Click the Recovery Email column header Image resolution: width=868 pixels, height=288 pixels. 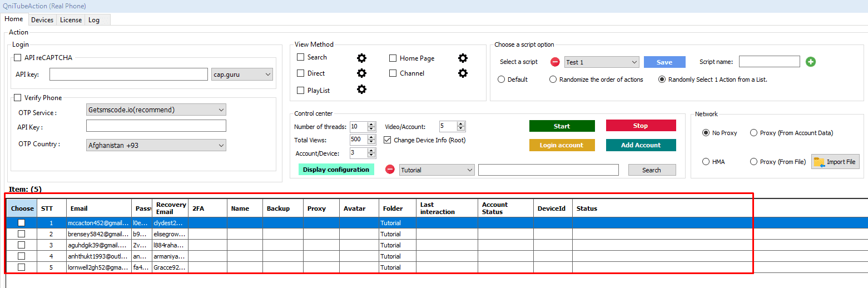tap(170, 208)
